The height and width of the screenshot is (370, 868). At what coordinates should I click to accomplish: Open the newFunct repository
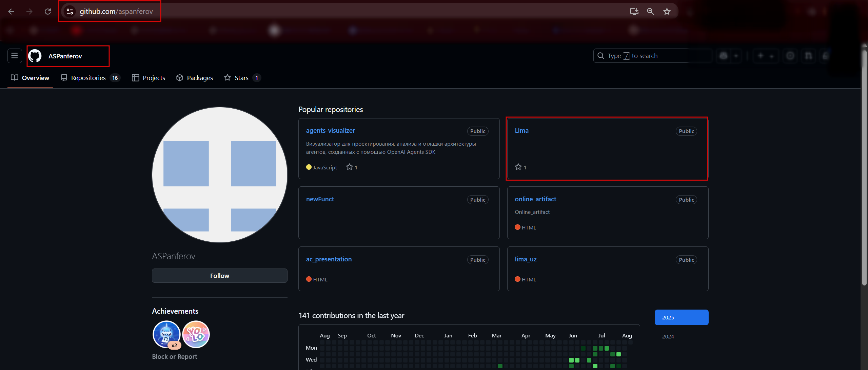click(x=320, y=199)
